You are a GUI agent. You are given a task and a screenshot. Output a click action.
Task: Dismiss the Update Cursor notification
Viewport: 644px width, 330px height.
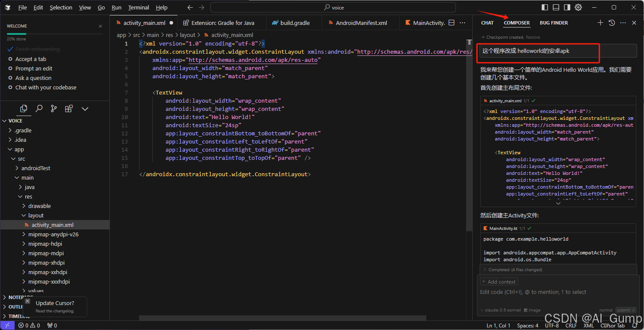coord(27,301)
